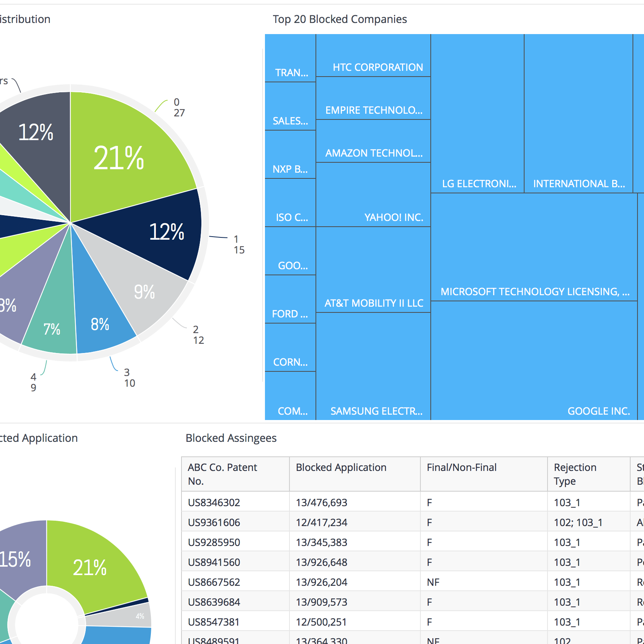Click blocked application 13/926,204

click(322, 582)
